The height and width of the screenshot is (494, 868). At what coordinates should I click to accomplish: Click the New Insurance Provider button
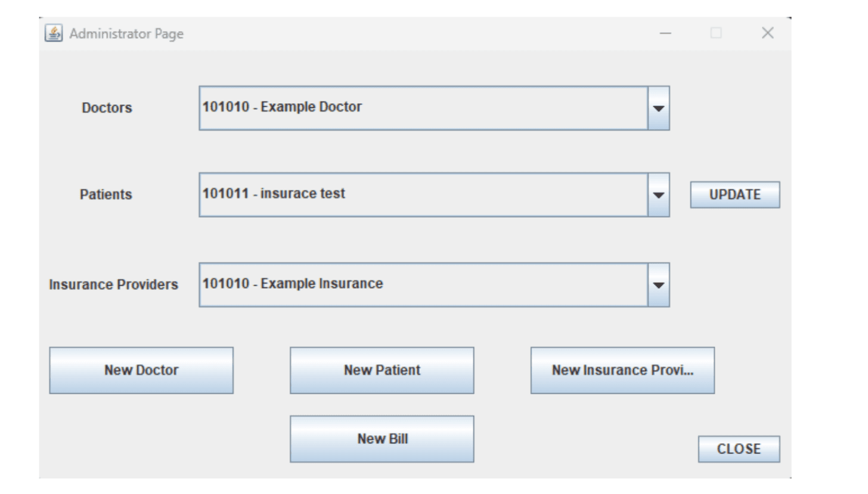622,370
